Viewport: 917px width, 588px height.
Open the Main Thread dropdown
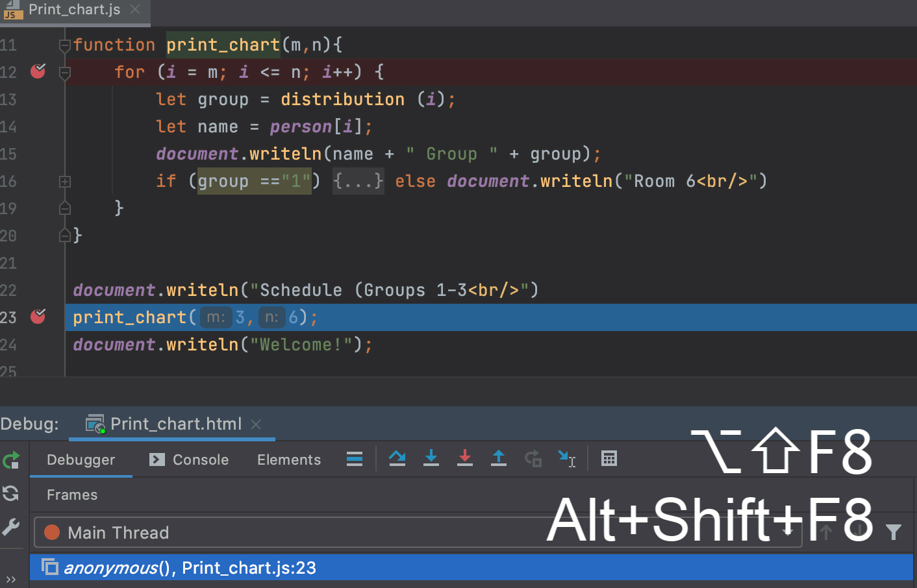418,532
